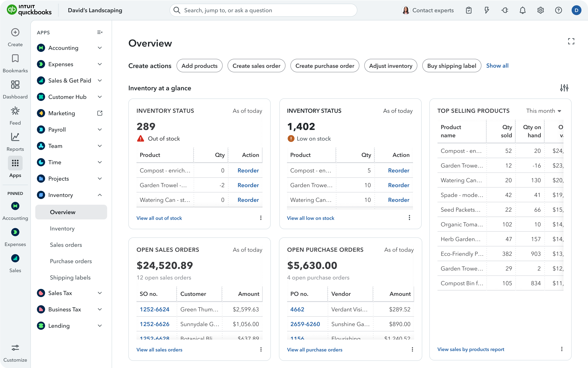Click the Create purchase order button

pyautogui.click(x=325, y=66)
